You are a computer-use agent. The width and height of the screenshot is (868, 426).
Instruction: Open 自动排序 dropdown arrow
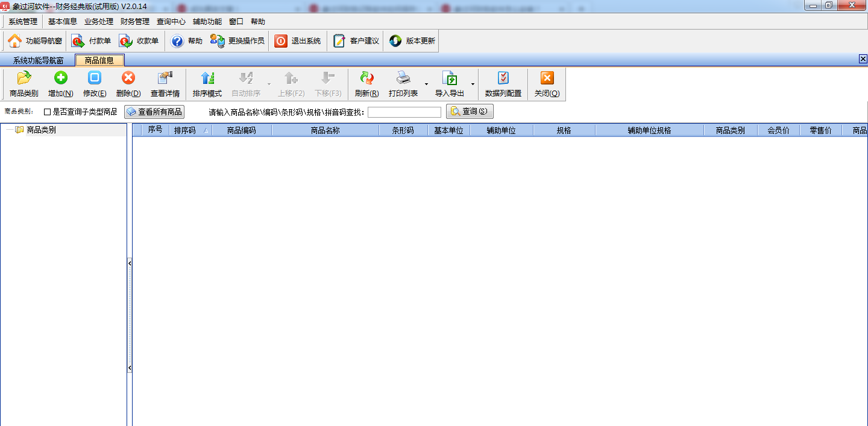click(x=269, y=84)
